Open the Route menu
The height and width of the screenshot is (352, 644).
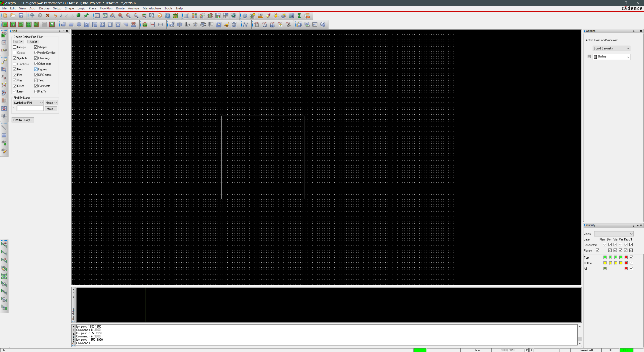coord(120,8)
